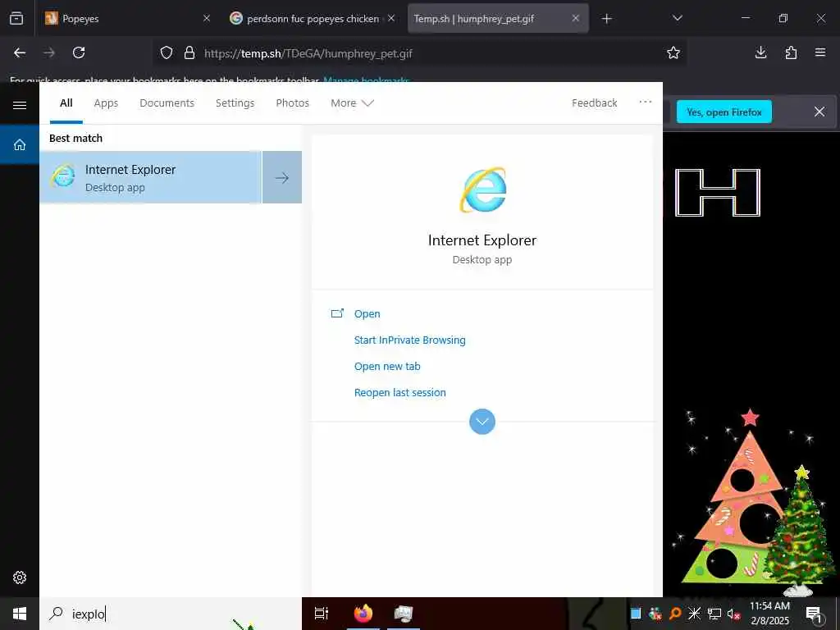Viewport: 840px width, 630px height.
Task: Click the muted volume tray icon
Action: point(733,614)
